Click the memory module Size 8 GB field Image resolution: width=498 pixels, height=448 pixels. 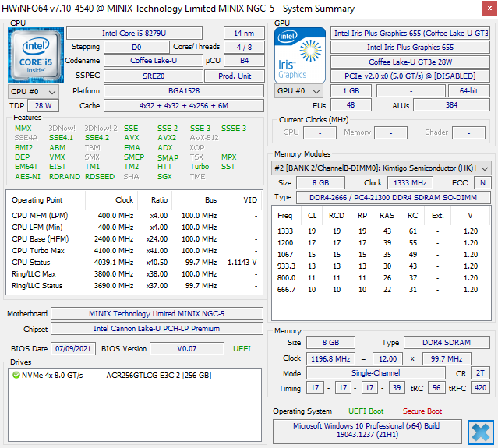[320, 182]
